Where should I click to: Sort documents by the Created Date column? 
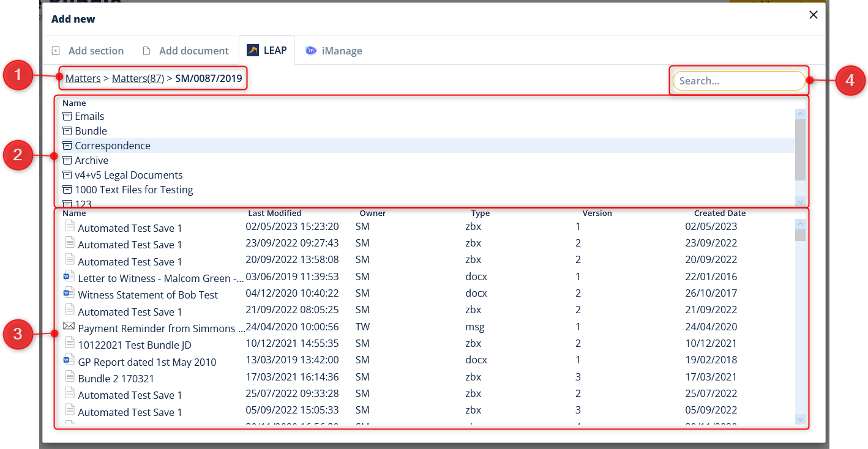coord(719,213)
